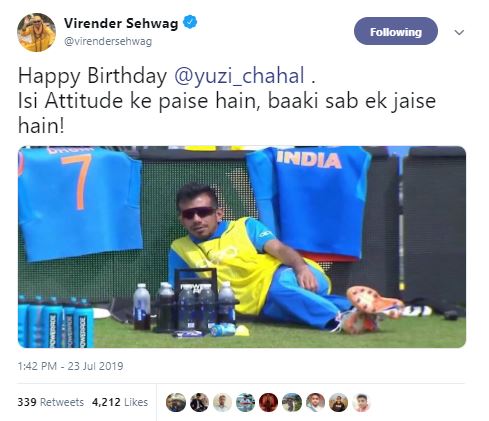Image resolution: width=489 pixels, height=421 pixels.
Task: View the 339 Retweets list
Action: click(x=50, y=402)
